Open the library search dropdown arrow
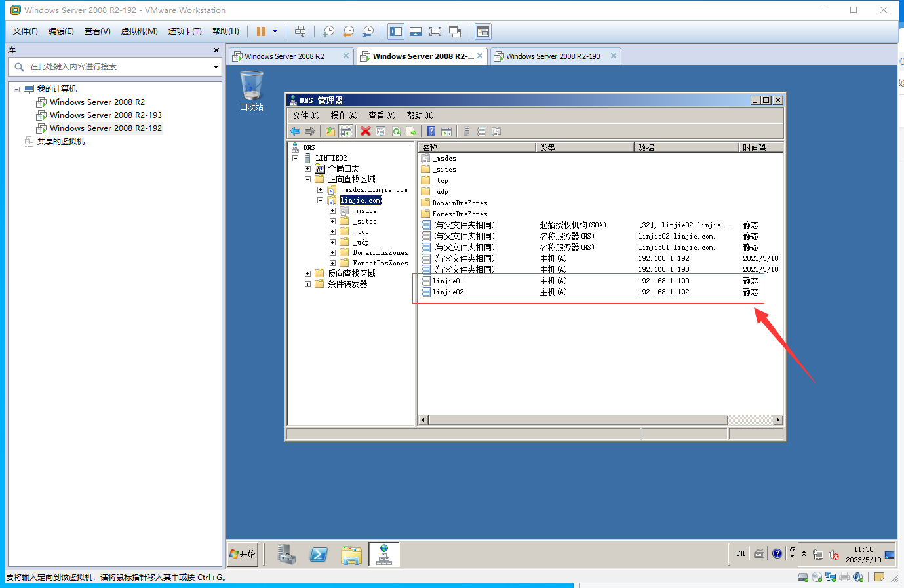Image resolution: width=904 pixels, height=588 pixels. (216, 67)
